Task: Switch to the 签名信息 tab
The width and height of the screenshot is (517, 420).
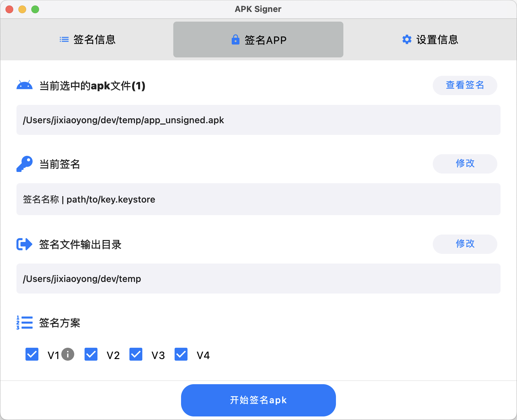Action: coord(87,40)
